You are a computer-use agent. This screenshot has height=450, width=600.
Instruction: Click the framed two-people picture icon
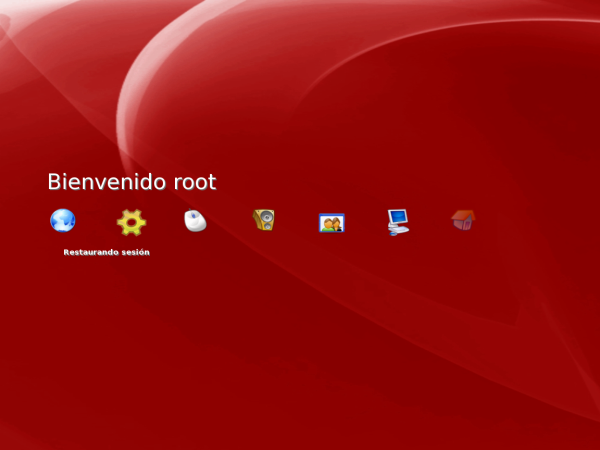[332, 223]
